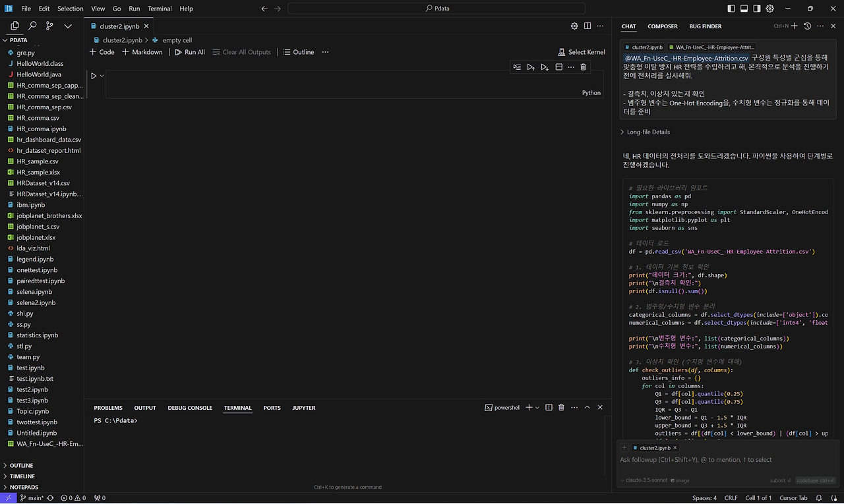
Task: Run the empty cell
Action: [x=94, y=76]
